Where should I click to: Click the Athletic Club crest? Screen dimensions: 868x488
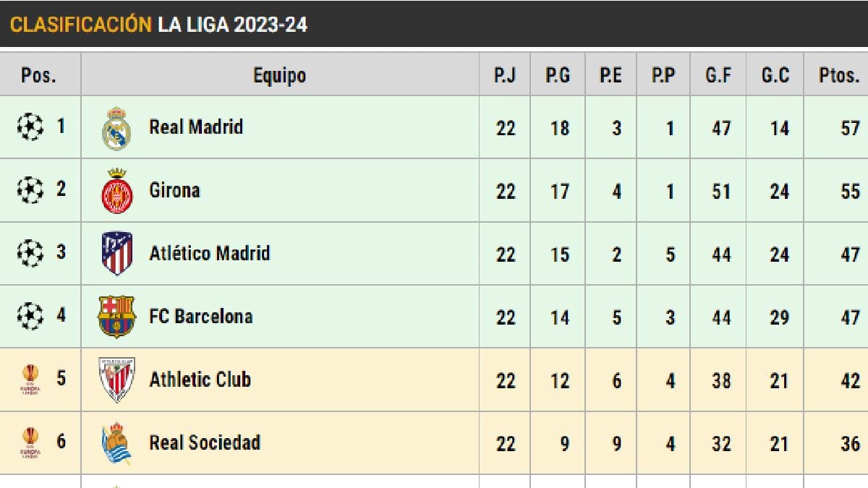coord(116,380)
